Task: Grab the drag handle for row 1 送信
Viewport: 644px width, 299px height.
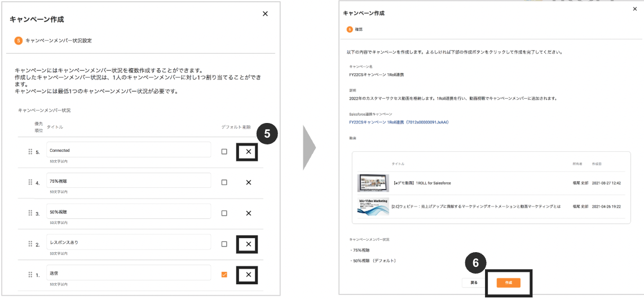Action: pyautogui.click(x=30, y=275)
